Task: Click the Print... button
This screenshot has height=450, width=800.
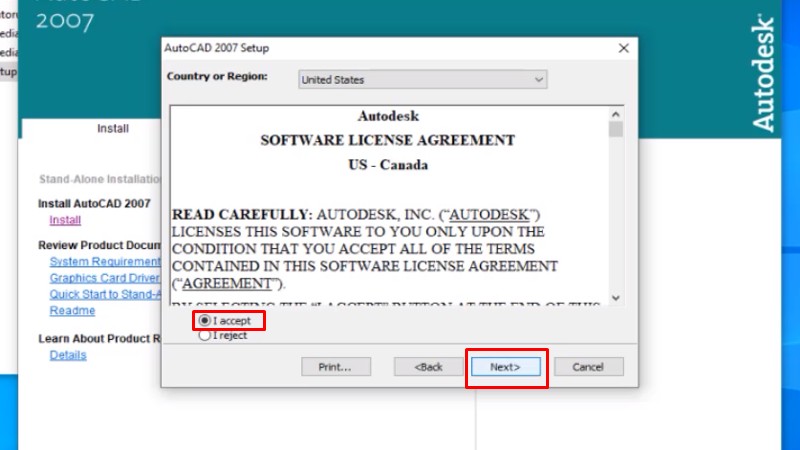Action: tap(336, 367)
